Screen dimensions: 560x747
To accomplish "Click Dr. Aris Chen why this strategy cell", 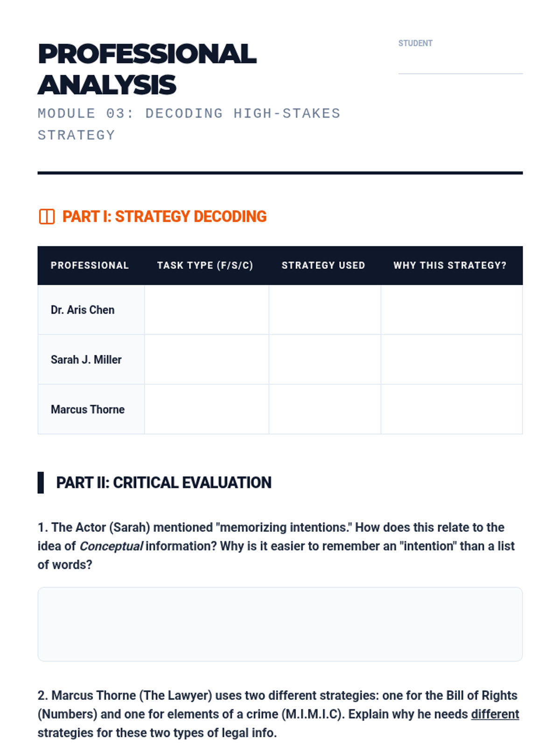I will point(452,310).
